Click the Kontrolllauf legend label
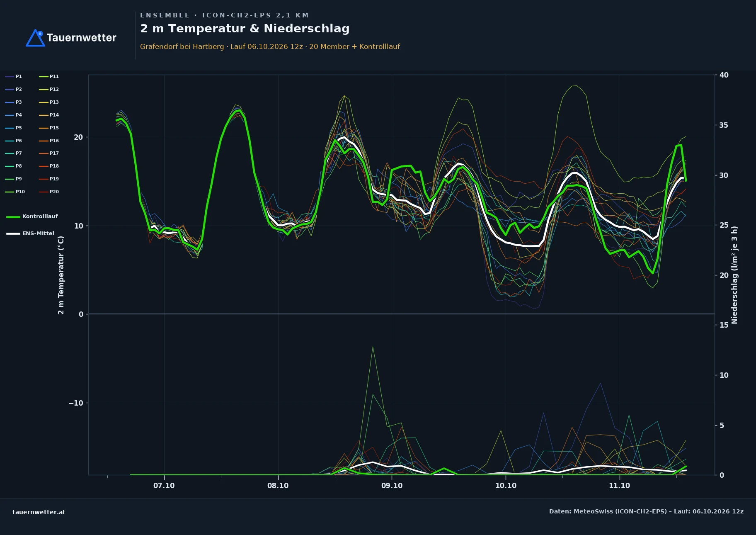Screen dimensions: 756x535 [x=40, y=216]
